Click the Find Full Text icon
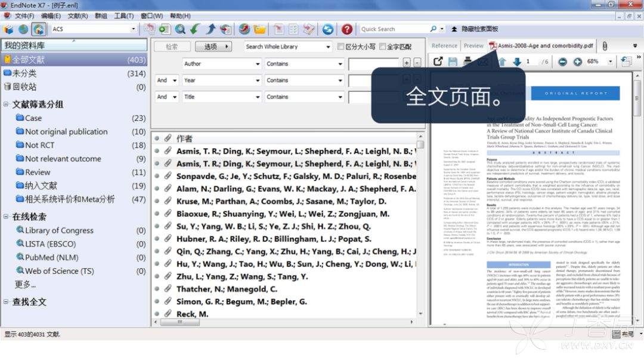The height and width of the screenshot is (361, 644). [x=225, y=29]
